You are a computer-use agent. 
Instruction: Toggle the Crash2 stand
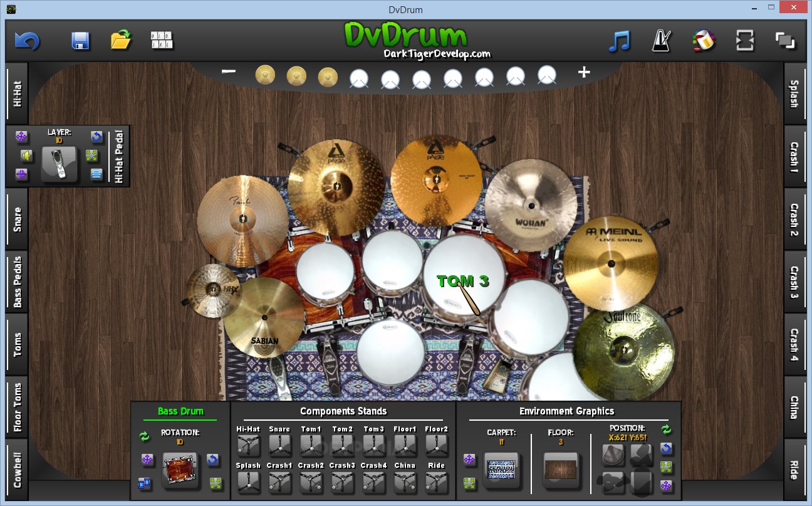311,482
